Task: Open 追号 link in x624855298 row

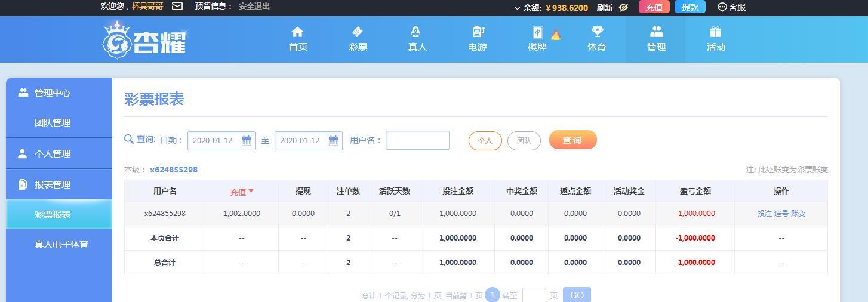Action: coord(781,213)
